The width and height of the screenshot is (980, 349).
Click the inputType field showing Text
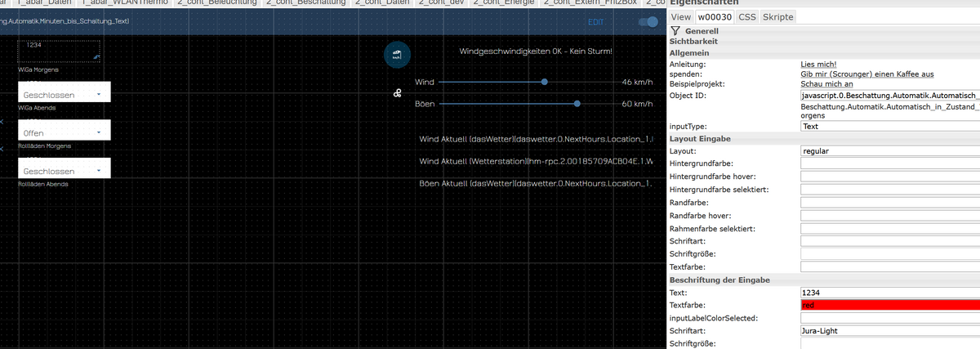pyautogui.click(x=890, y=127)
